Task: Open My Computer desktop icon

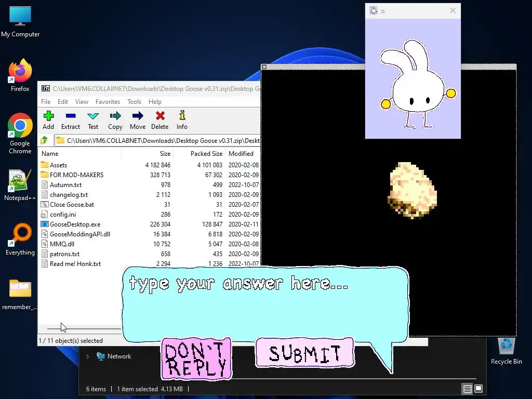Action: pyautogui.click(x=20, y=22)
